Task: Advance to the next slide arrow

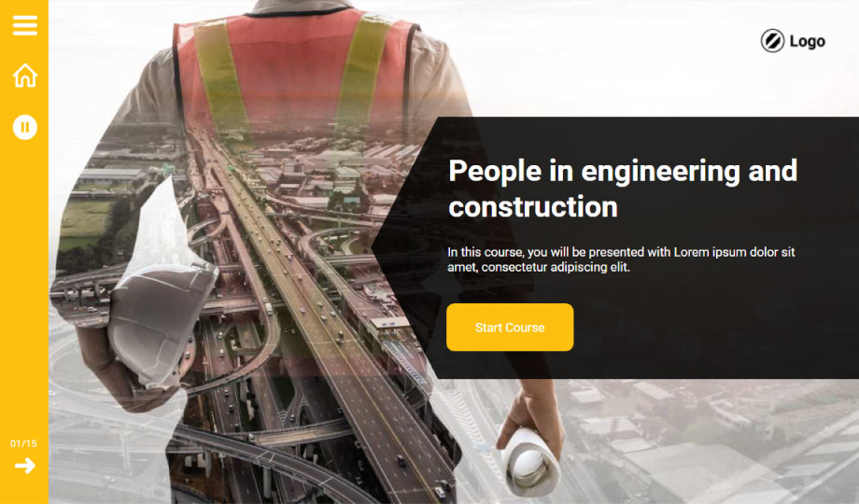Action: point(24,466)
